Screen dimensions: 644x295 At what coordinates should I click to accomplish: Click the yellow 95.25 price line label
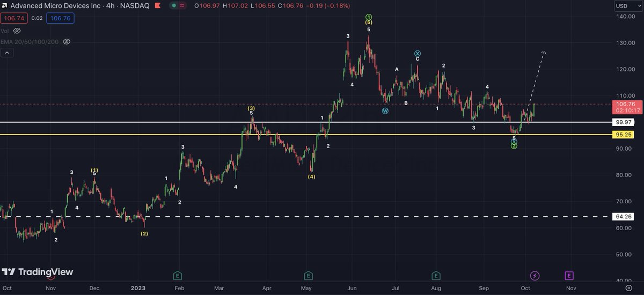(x=624, y=135)
